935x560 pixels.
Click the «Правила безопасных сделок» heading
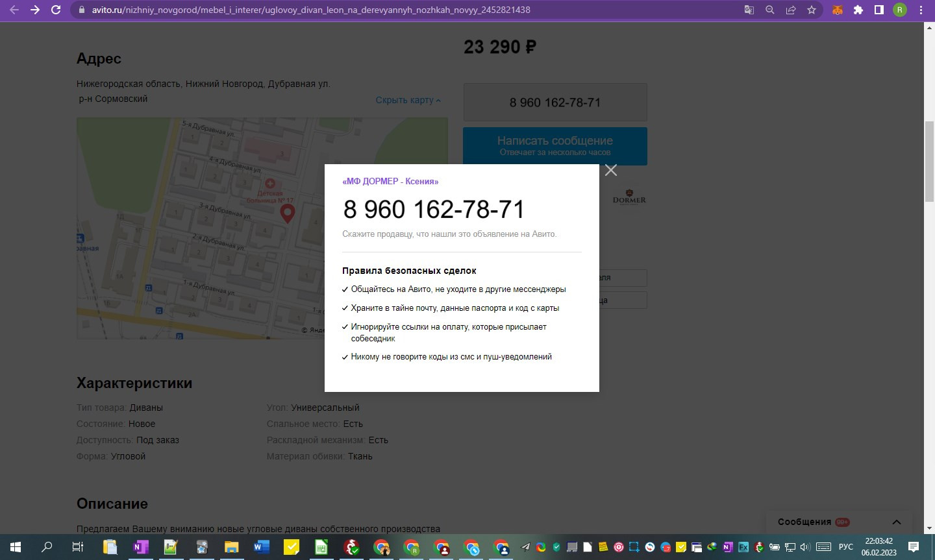click(x=409, y=271)
